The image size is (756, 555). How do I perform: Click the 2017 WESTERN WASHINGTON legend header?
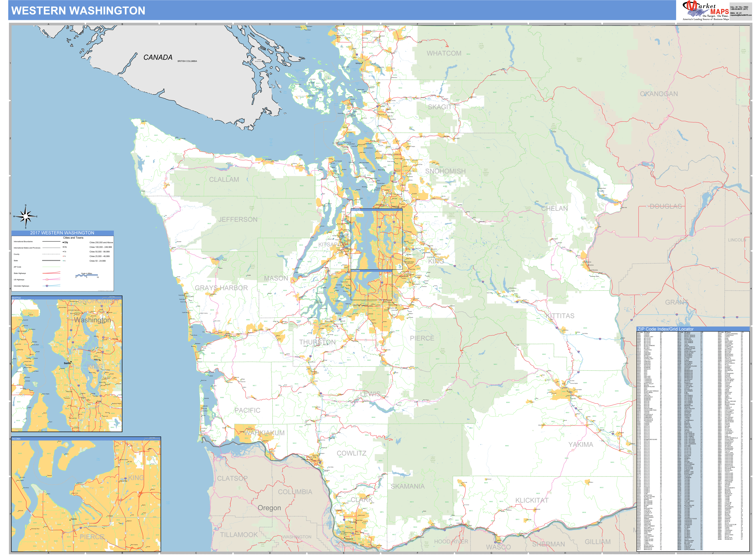[x=62, y=233]
